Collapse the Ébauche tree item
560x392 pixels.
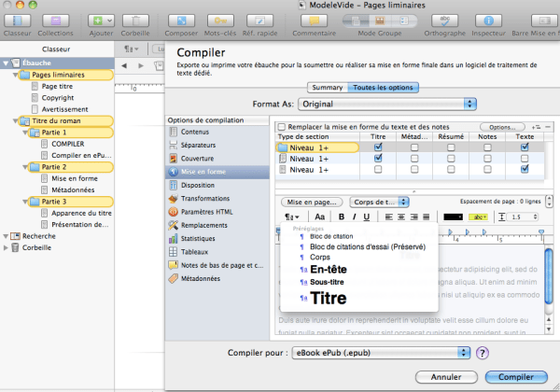click(6, 63)
